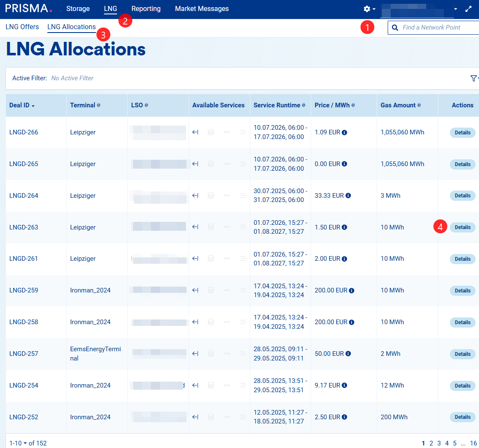Open the rows-per-page 1-10 dropdown
This screenshot has width=479, height=448.
pyautogui.click(x=18, y=443)
